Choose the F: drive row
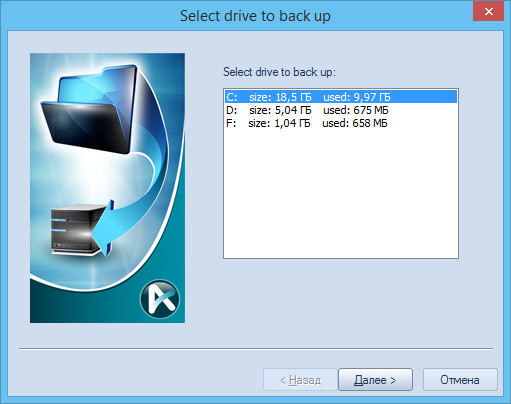 pyautogui.click(x=341, y=123)
